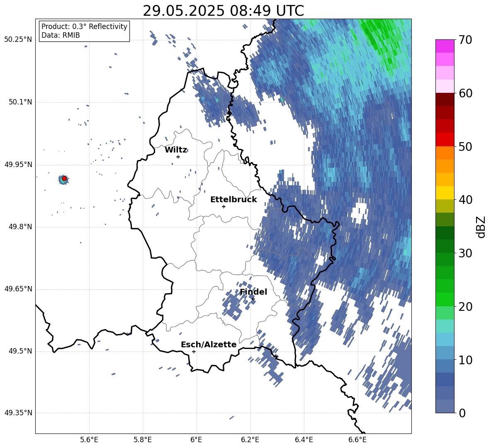Viewport: 491px width, 448px height.
Task: Click the 5.6°E longitude label
Action: pyautogui.click(x=89, y=440)
